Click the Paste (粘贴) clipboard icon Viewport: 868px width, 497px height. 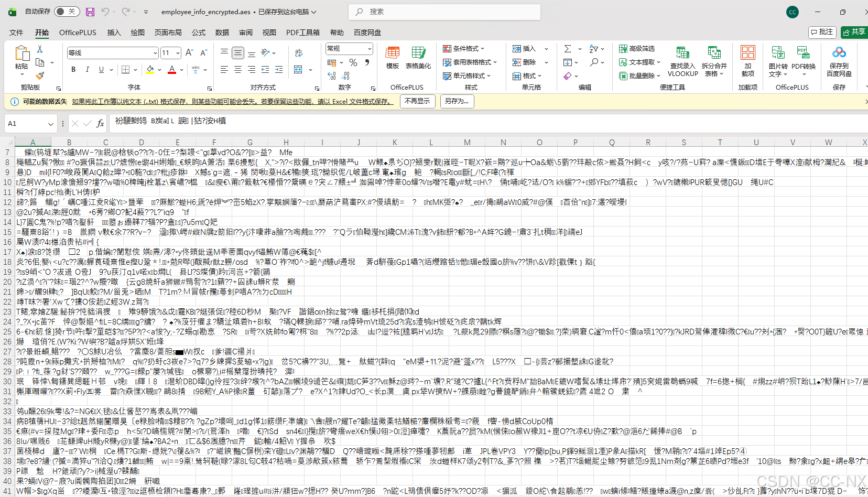click(x=21, y=54)
